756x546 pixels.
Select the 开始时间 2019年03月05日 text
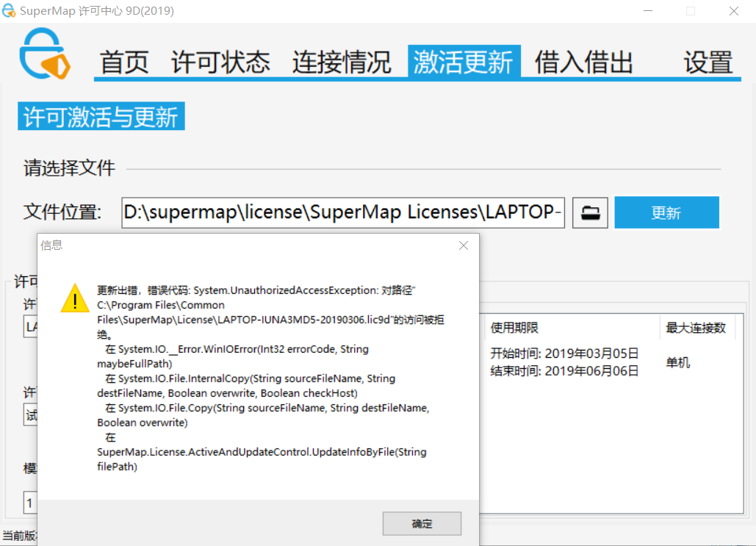(x=564, y=353)
